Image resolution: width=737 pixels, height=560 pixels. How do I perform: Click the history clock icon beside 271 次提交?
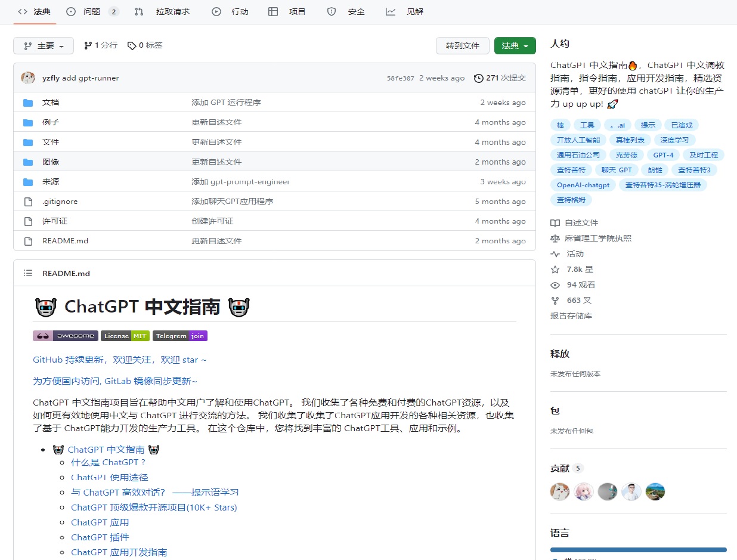point(478,78)
